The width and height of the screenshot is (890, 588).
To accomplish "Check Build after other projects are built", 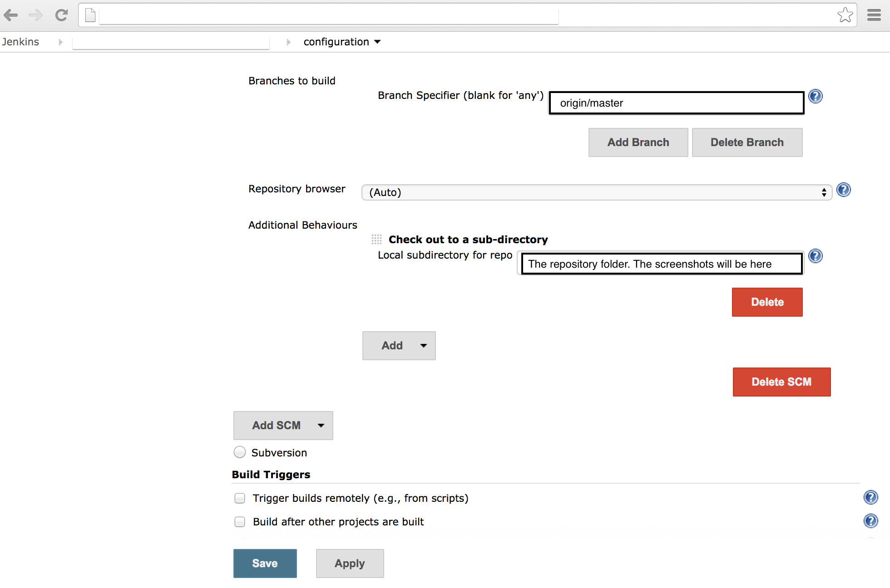I will pyautogui.click(x=240, y=522).
